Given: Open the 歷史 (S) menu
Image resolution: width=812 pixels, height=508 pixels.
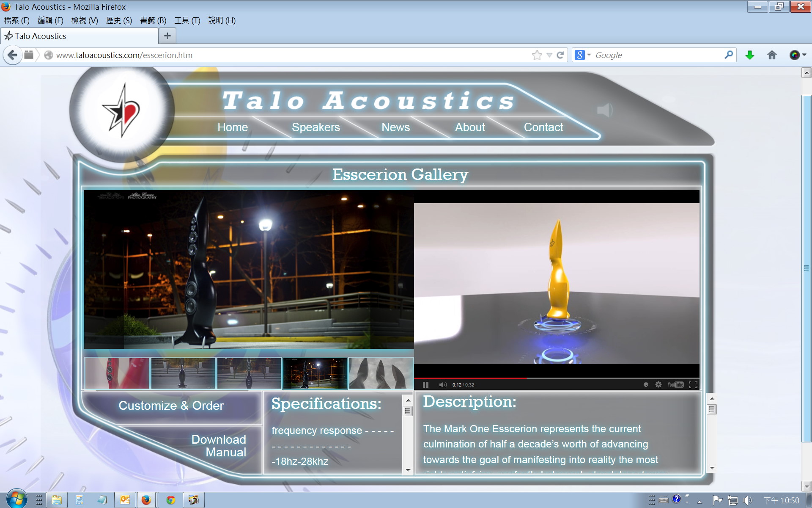Looking at the screenshot, I should point(119,20).
